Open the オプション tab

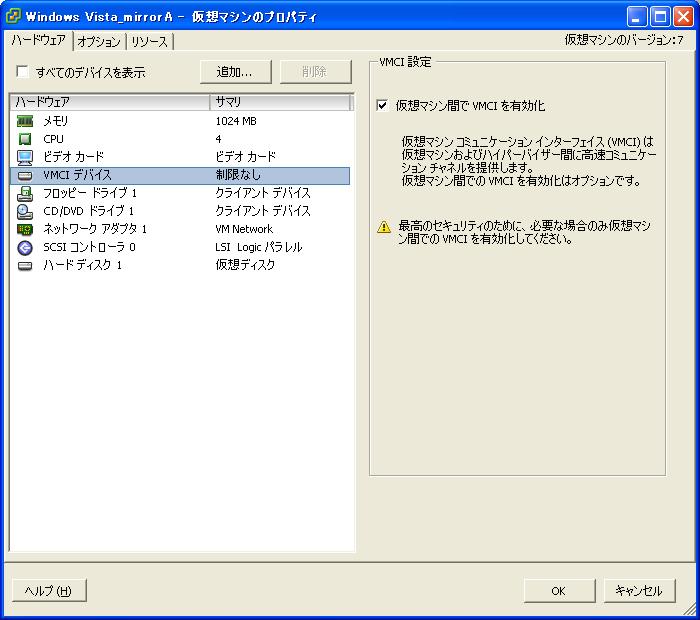(x=99, y=42)
